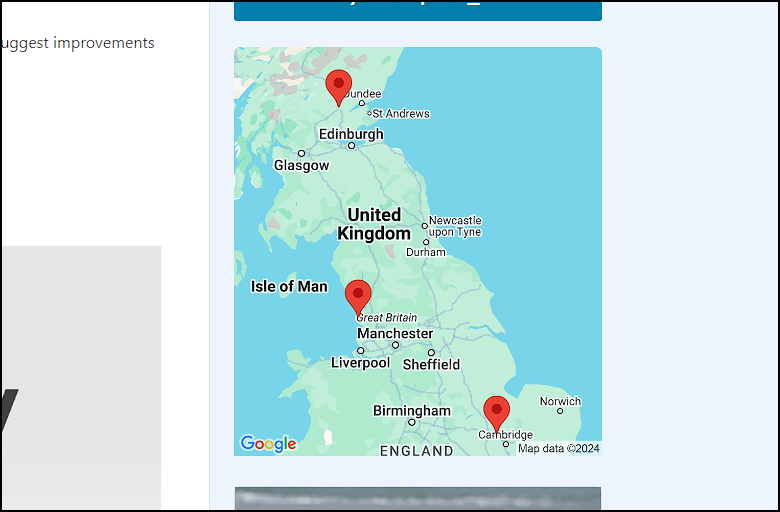Click the red map marker near Dundee
780x512 pixels.
339,84
